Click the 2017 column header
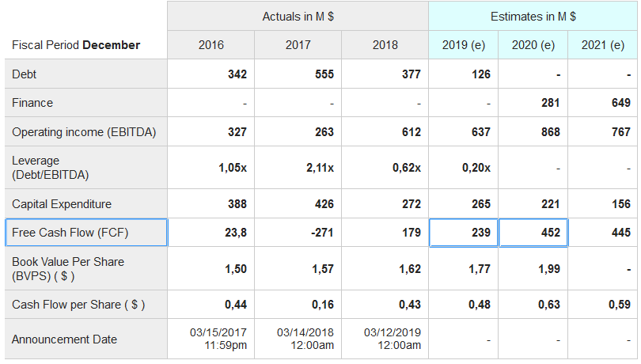Image resolution: width=641 pixels, height=364 pixels. pos(298,45)
